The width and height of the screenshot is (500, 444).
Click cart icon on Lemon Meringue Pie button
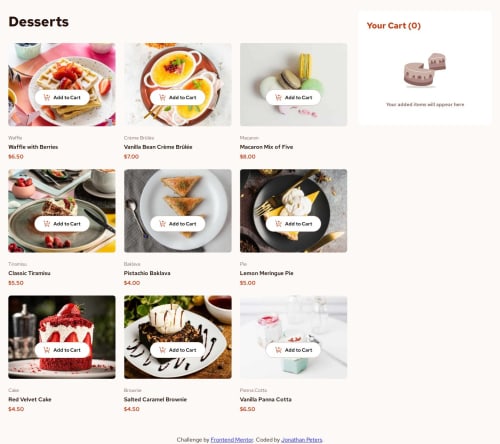(278, 224)
